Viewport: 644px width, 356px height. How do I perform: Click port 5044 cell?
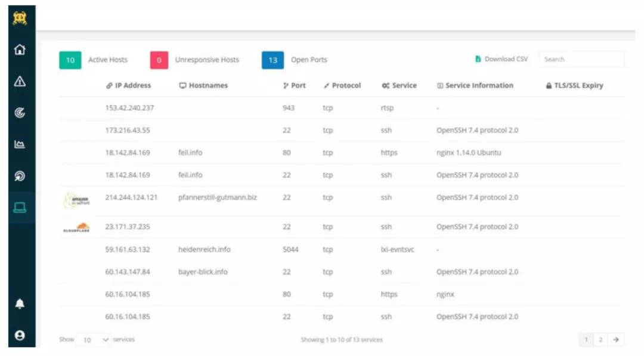pyautogui.click(x=290, y=249)
